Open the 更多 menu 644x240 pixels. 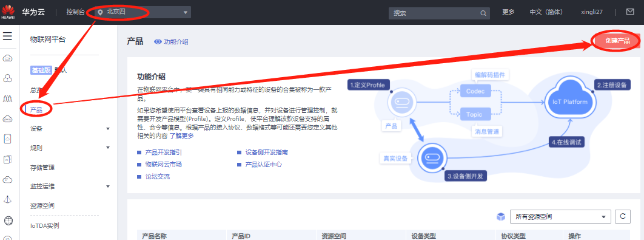(x=508, y=12)
